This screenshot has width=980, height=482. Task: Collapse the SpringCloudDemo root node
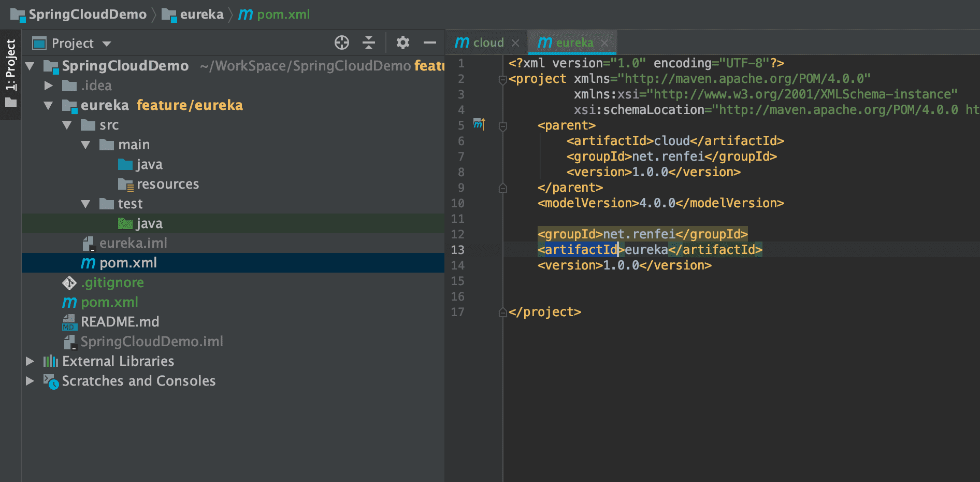[30, 66]
